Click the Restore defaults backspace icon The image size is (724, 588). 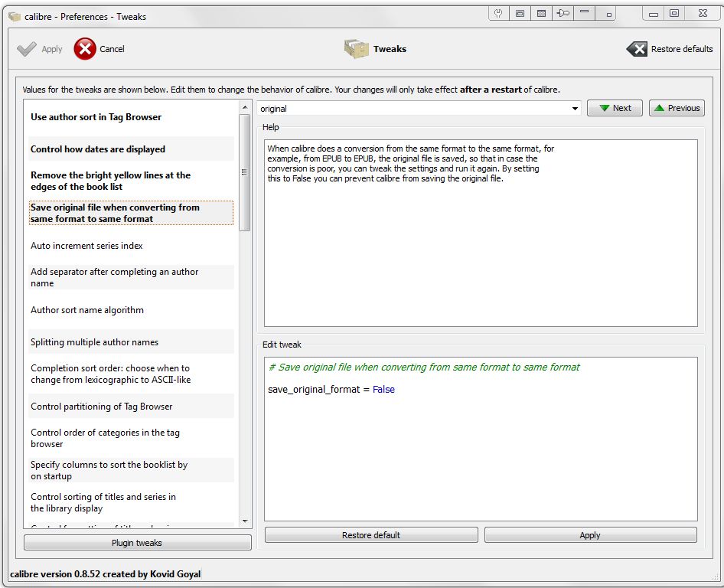coord(638,48)
